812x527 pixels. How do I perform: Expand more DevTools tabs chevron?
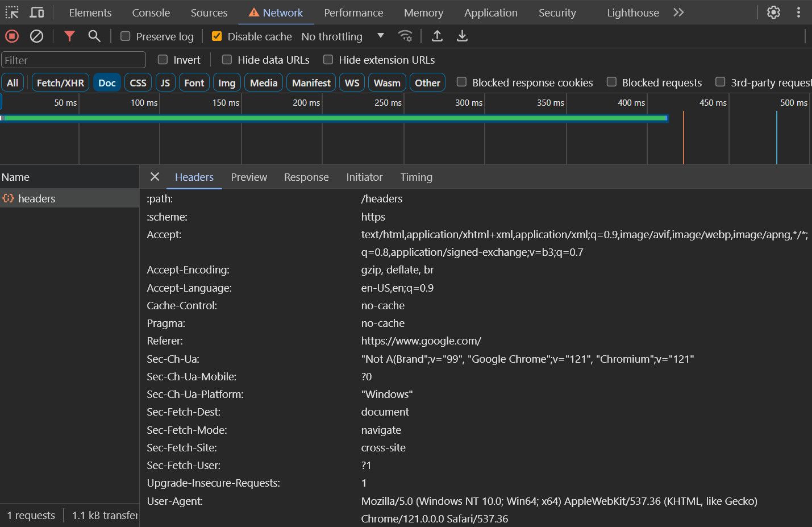(x=678, y=13)
